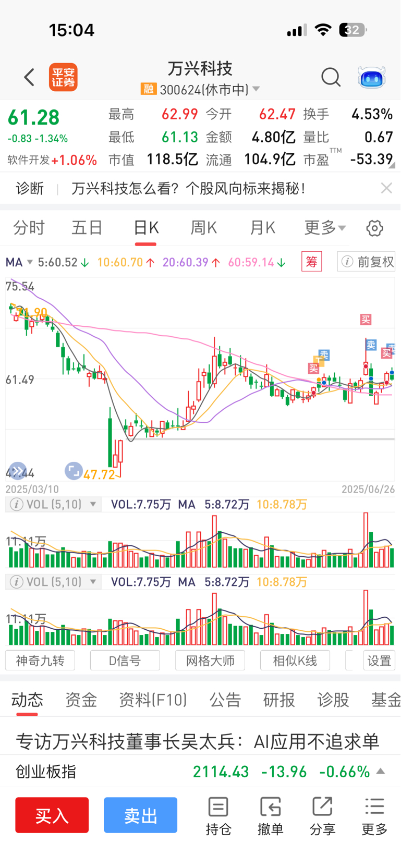
Task: Open the 吴太兵 interview news headline
Action: pos(198,741)
